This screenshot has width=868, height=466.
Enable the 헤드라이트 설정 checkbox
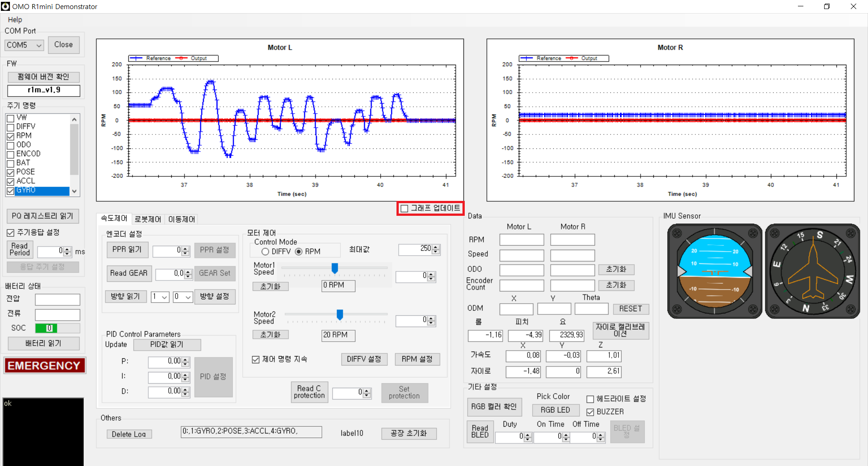coord(590,399)
